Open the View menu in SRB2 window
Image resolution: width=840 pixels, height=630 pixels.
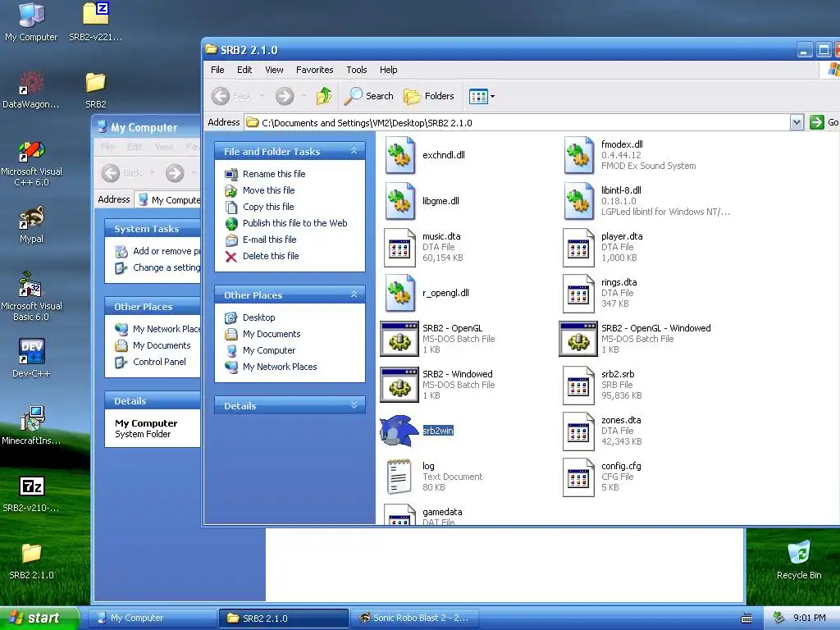click(274, 70)
